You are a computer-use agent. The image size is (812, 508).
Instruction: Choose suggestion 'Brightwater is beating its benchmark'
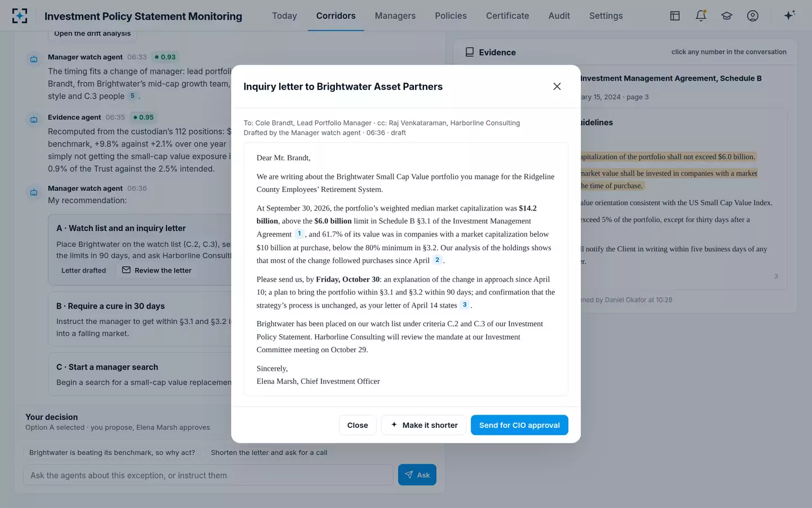pyautogui.click(x=112, y=453)
